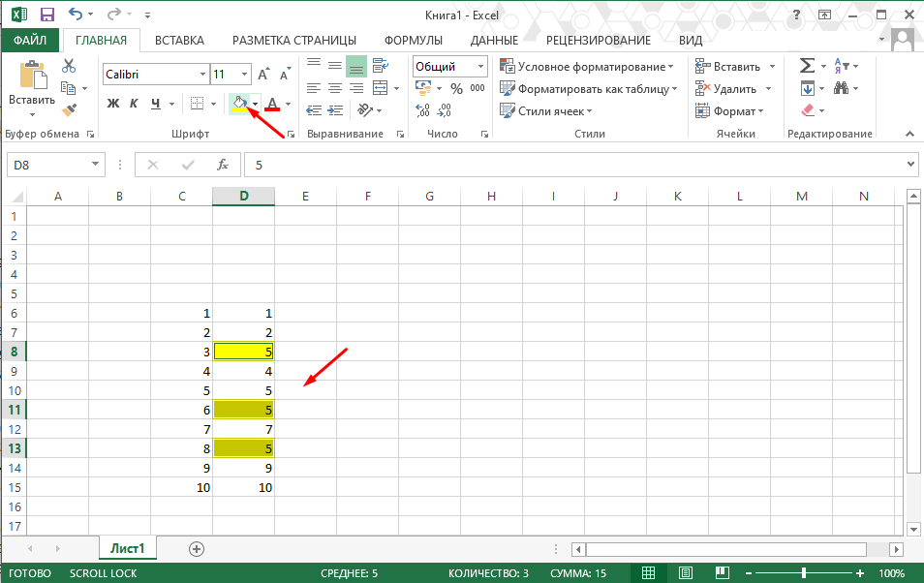
Task: Open the Name Box dropdown arrow
Action: point(95,165)
